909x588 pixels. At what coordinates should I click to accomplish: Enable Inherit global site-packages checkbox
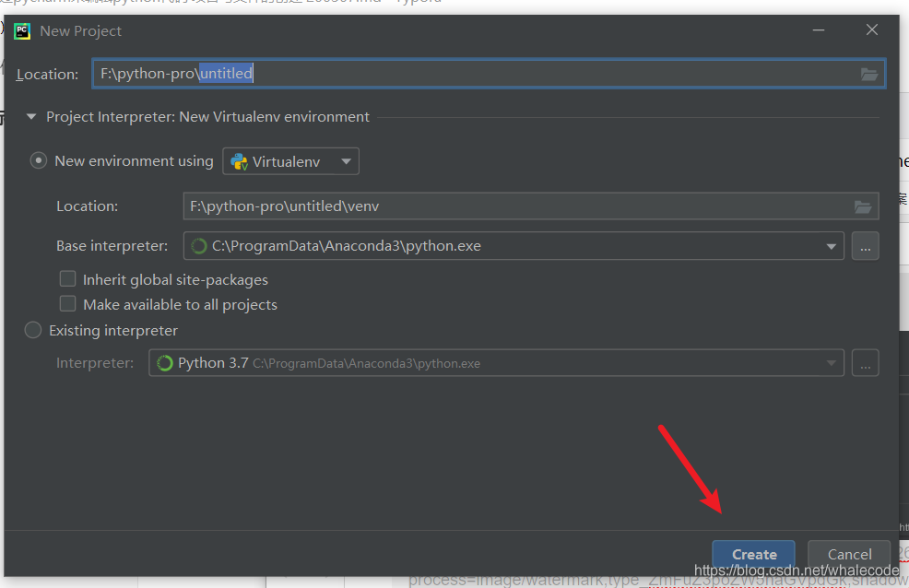[x=68, y=279]
